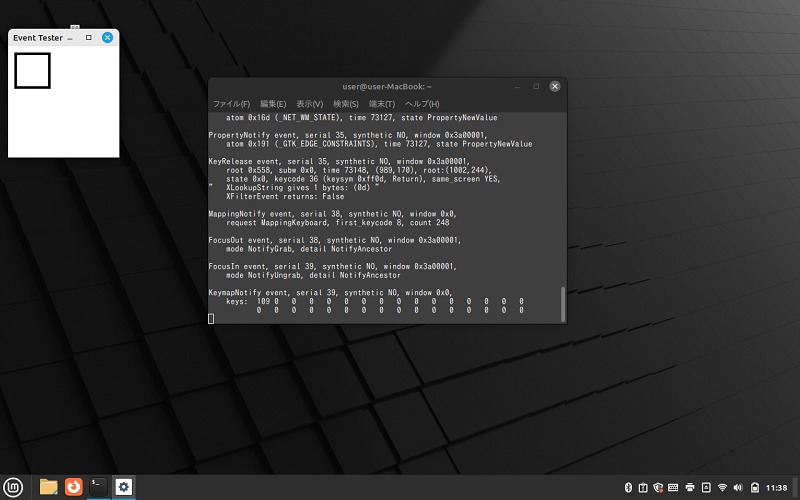
Task: Open update manager shield icon
Action: coord(658,487)
